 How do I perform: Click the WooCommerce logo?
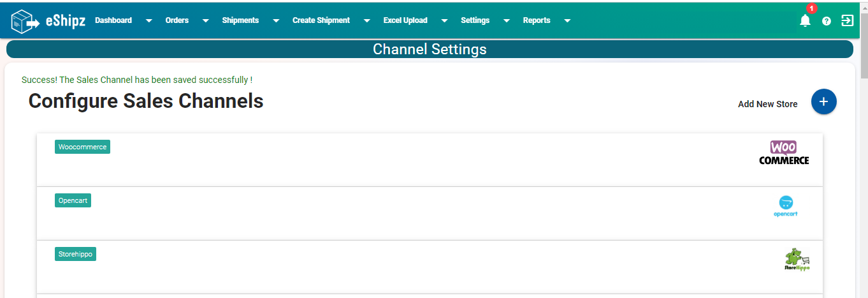[x=784, y=153]
